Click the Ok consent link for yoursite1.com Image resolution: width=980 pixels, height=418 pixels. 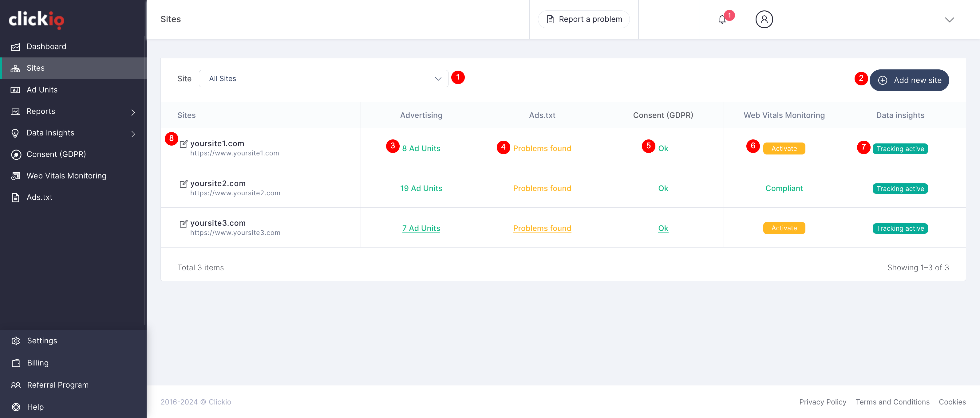(663, 148)
